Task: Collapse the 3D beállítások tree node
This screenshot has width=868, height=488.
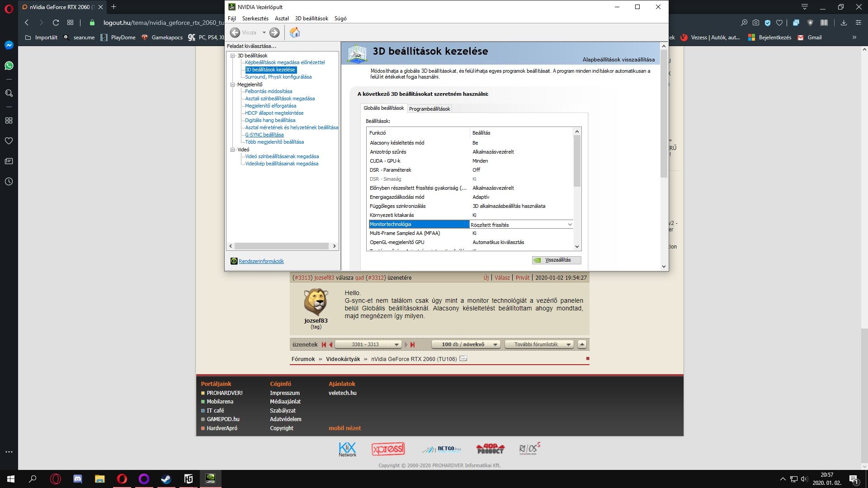Action: click(x=233, y=56)
